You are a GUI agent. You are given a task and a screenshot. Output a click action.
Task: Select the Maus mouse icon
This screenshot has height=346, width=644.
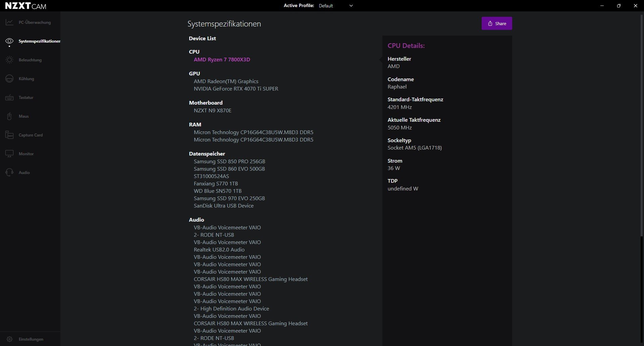pyautogui.click(x=9, y=116)
